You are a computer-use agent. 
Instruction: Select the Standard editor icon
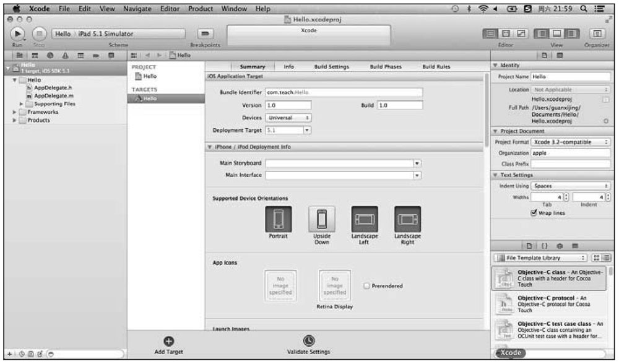[x=490, y=34]
